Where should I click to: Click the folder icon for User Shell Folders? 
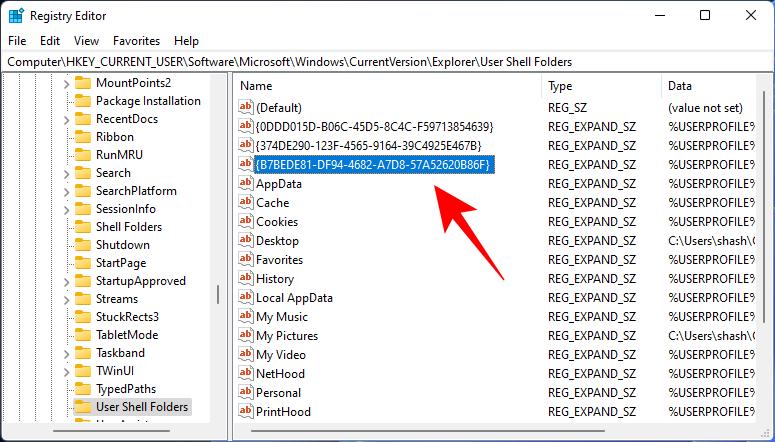tap(84, 407)
